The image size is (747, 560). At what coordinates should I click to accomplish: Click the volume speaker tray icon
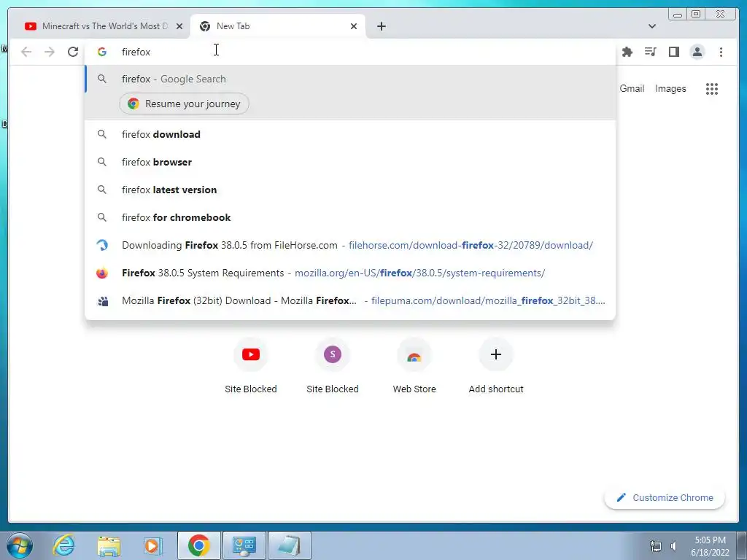[673, 545]
